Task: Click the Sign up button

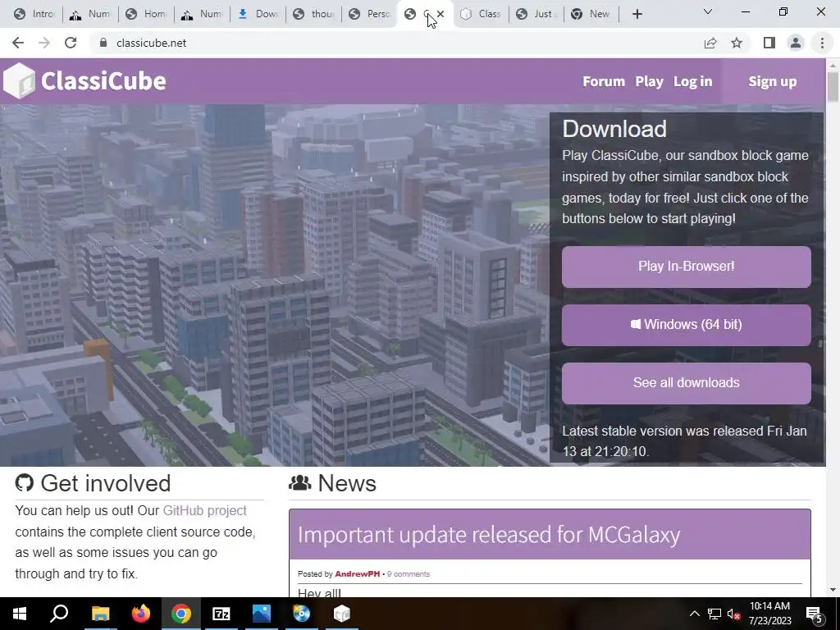Action: pos(773,81)
